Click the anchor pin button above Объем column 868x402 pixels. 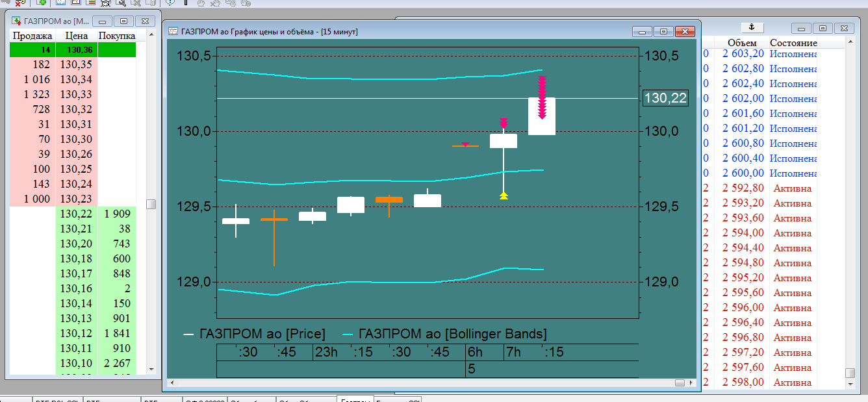752,27
